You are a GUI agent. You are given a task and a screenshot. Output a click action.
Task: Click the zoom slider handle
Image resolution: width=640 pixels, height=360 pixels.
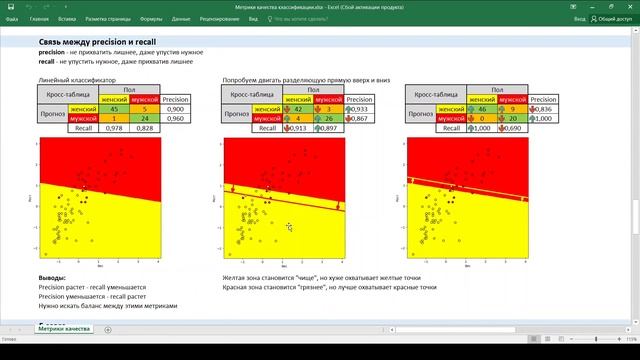tap(596, 339)
